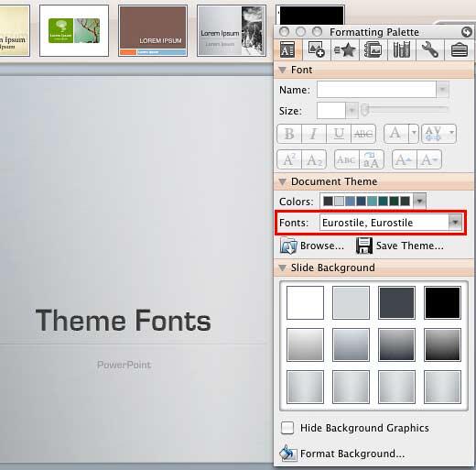
Task: Click the Increase Font Size icon
Action: pyautogui.click(x=404, y=159)
